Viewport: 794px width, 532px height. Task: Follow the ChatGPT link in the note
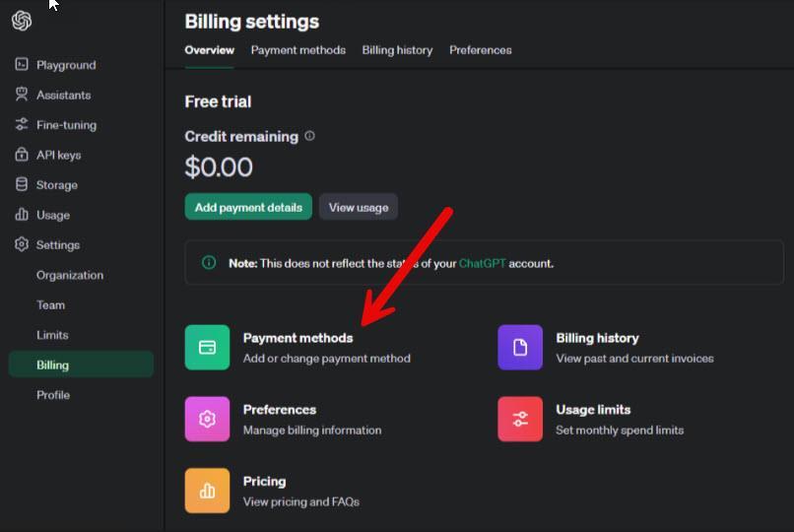click(481, 263)
